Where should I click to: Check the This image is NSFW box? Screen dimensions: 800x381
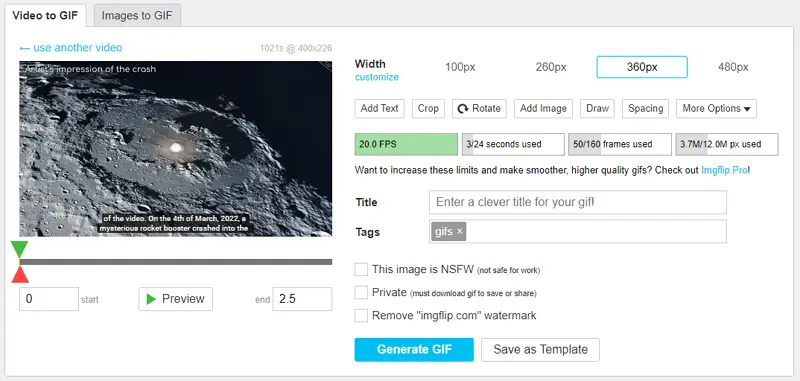(x=361, y=269)
